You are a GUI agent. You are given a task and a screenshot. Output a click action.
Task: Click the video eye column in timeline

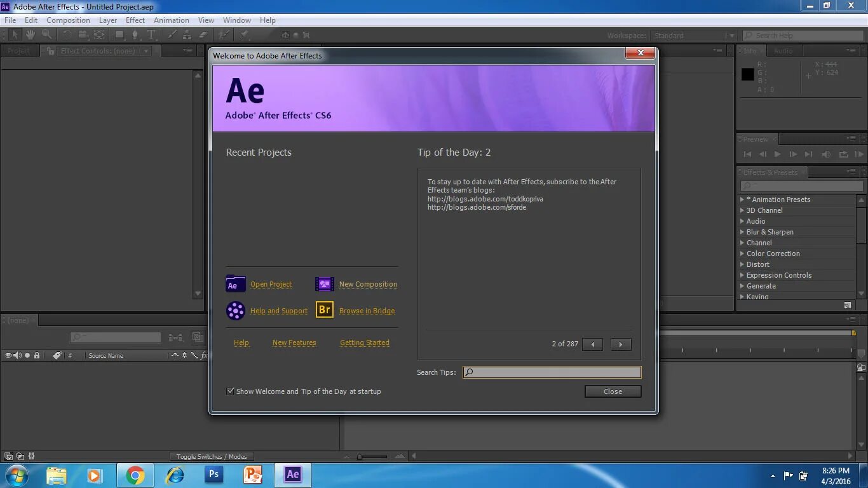pos(8,355)
